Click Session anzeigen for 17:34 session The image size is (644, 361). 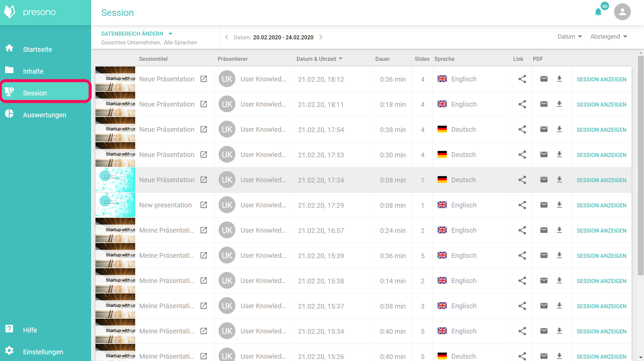pos(601,180)
